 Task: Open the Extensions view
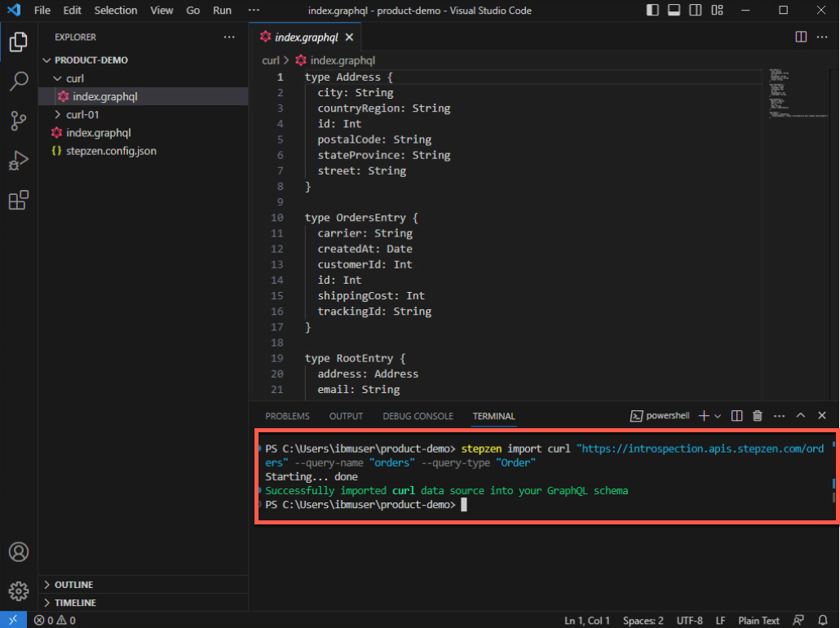coord(19,201)
